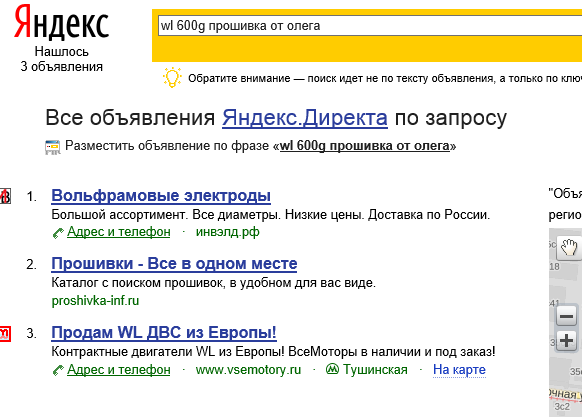Viewport: 582px width, 417px height.
Task: Open the Вольфрамовые электроды ad
Action: (x=161, y=195)
